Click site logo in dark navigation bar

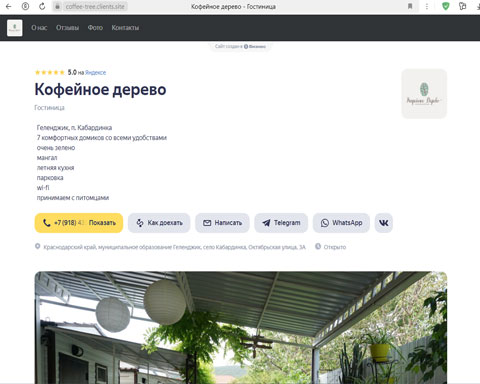click(x=15, y=28)
